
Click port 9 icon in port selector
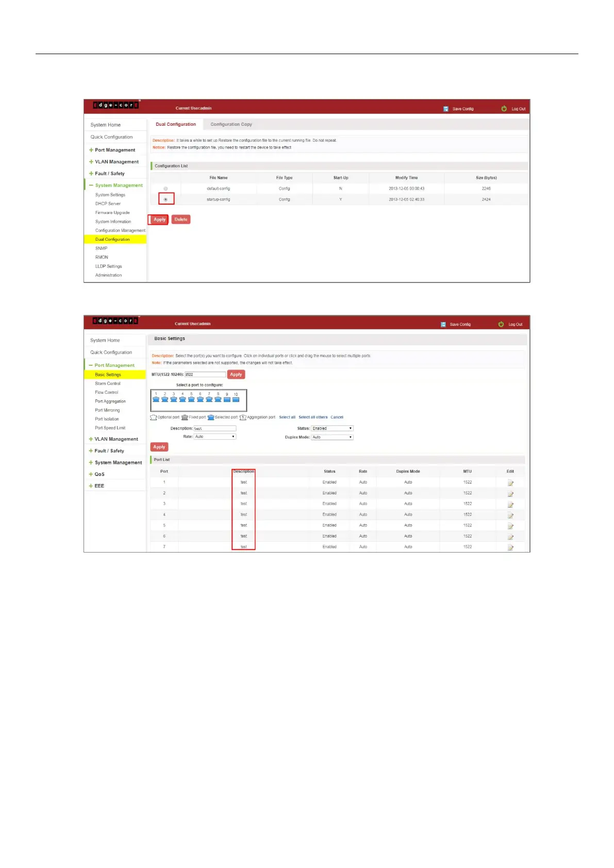[x=227, y=399]
